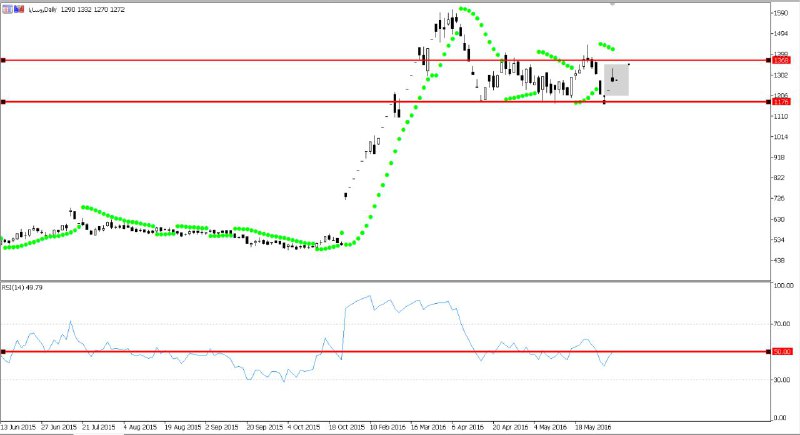Click the 438 price scale value
800x435 pixels.
779,261
